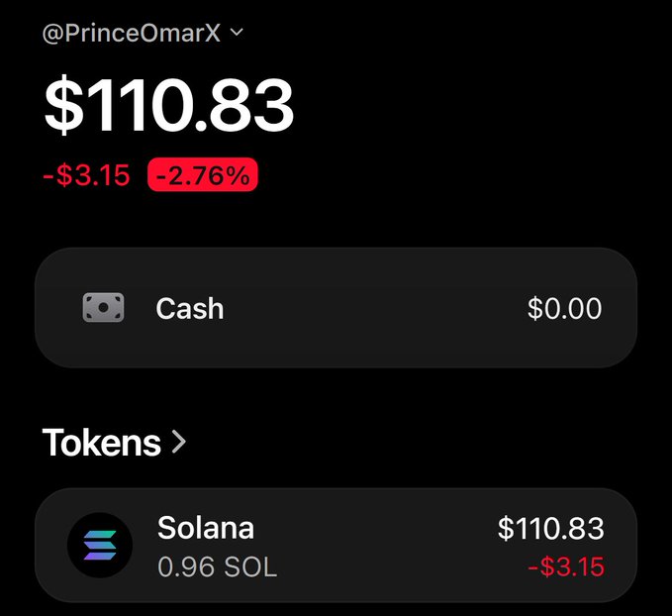The width and height of the screenshot is (672, 616).
Task: Tap Solana's -$3.15 red loss figure
Action: tap(566, 566)
